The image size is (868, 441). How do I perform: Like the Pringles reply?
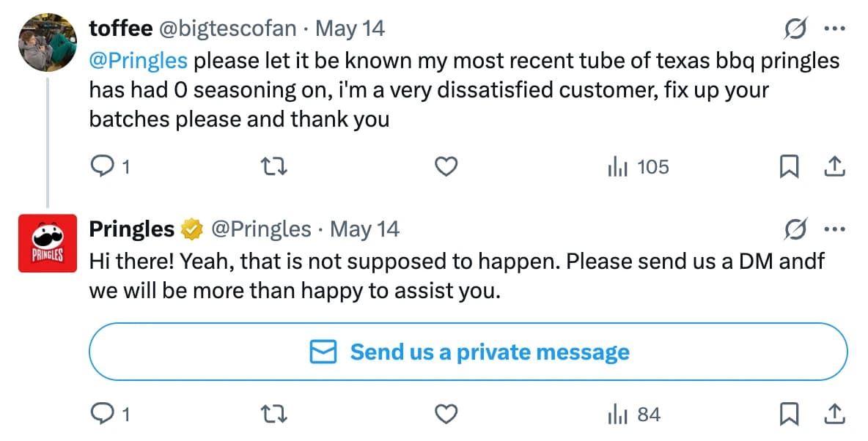pyautogui.click(x=446, y=415)
